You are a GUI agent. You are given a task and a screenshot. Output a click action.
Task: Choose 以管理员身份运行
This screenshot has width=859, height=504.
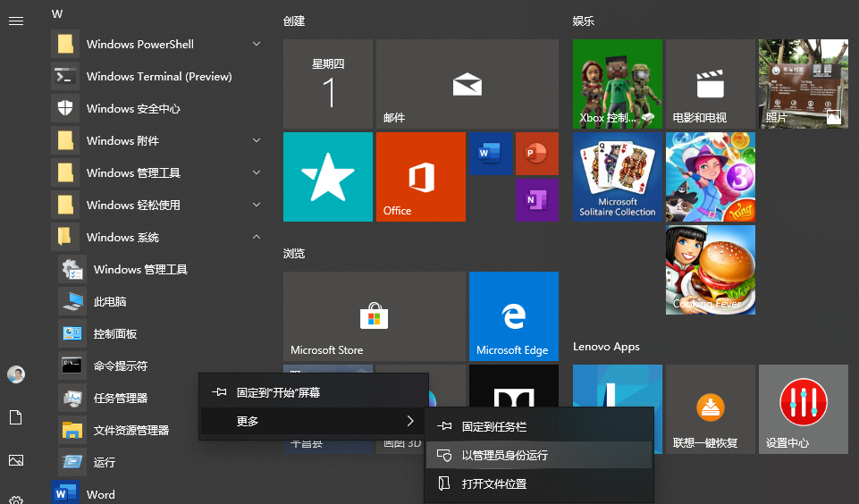pyautogui.click(x=539, y=455)
